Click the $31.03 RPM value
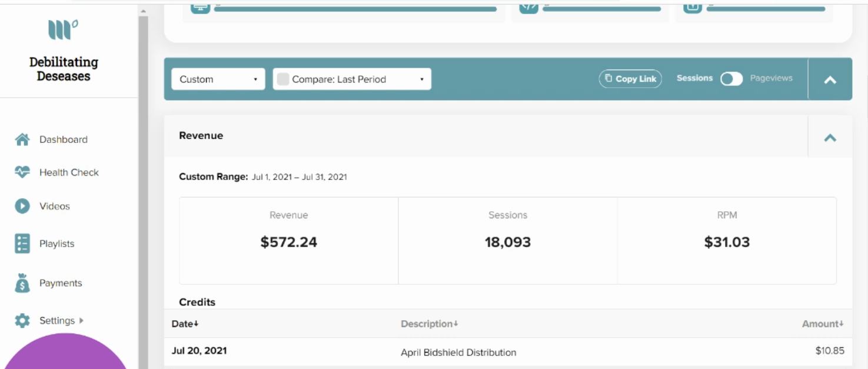The height and width of the screenshot is (369, 868). pyautogui.click(x=727, y=242)
